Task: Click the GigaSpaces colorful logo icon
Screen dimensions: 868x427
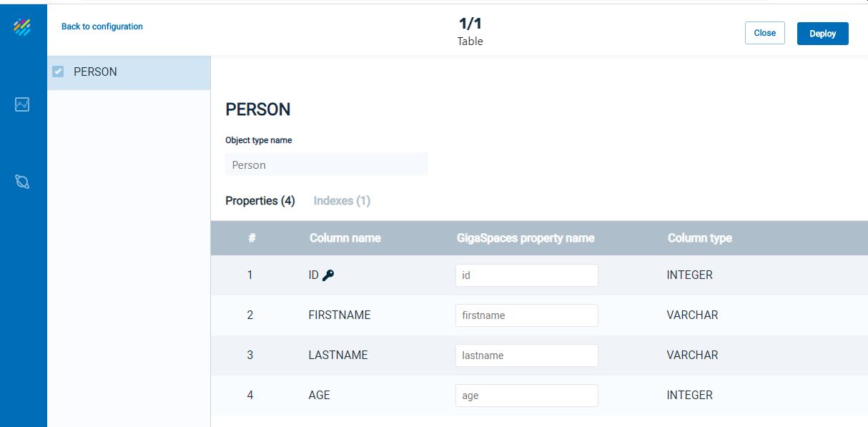Action: click(x=22, y=27)
